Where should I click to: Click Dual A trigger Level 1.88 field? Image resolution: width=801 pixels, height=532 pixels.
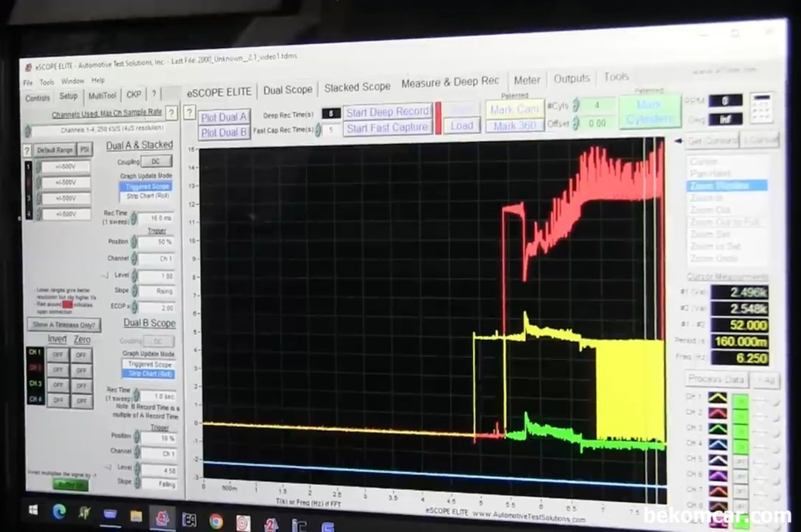(156, 275)
